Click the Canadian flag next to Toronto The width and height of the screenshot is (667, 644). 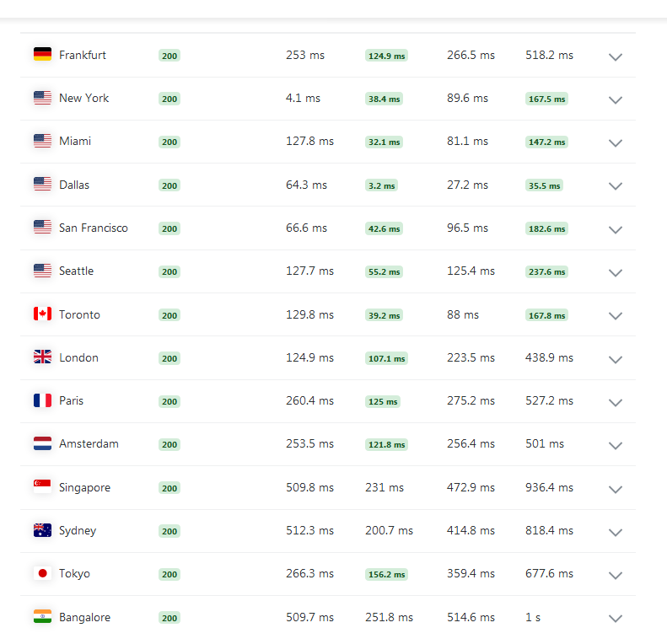[42, 314]
